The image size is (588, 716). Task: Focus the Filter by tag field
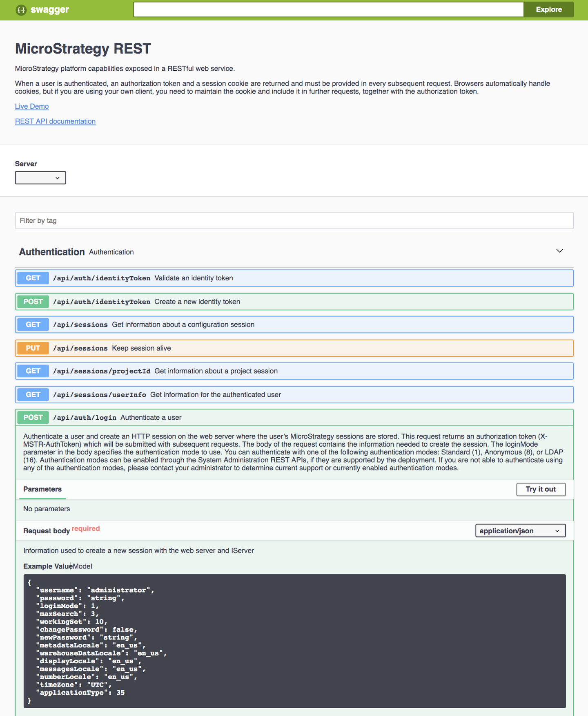294,221
